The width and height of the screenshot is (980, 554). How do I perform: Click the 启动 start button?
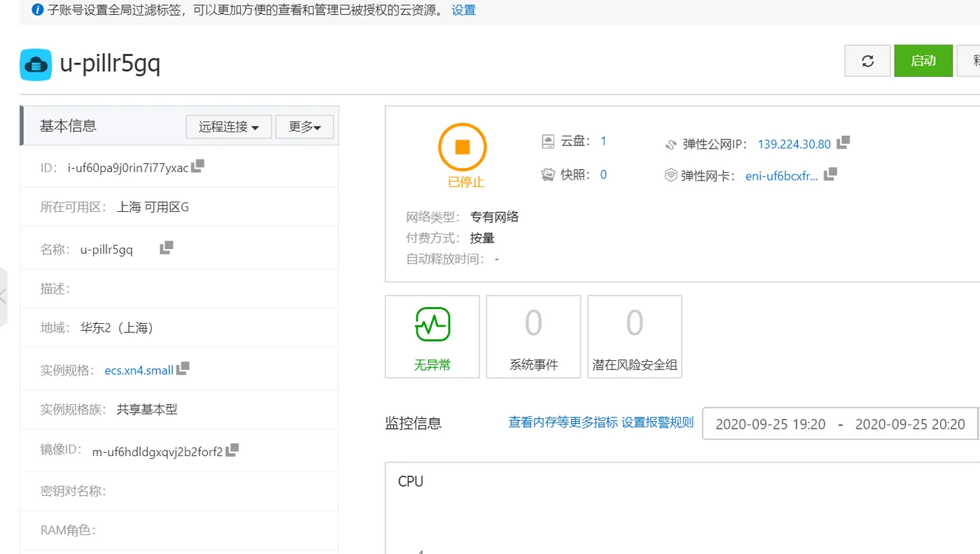coord(923,61)
